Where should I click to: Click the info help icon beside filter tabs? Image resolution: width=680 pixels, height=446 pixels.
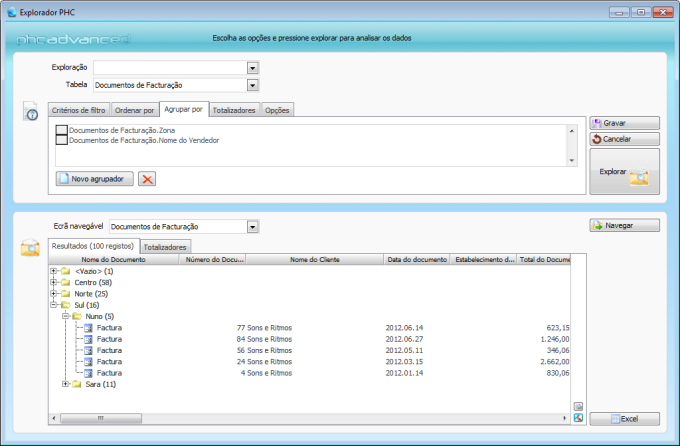pyautogui.click(x=30, y=111)
